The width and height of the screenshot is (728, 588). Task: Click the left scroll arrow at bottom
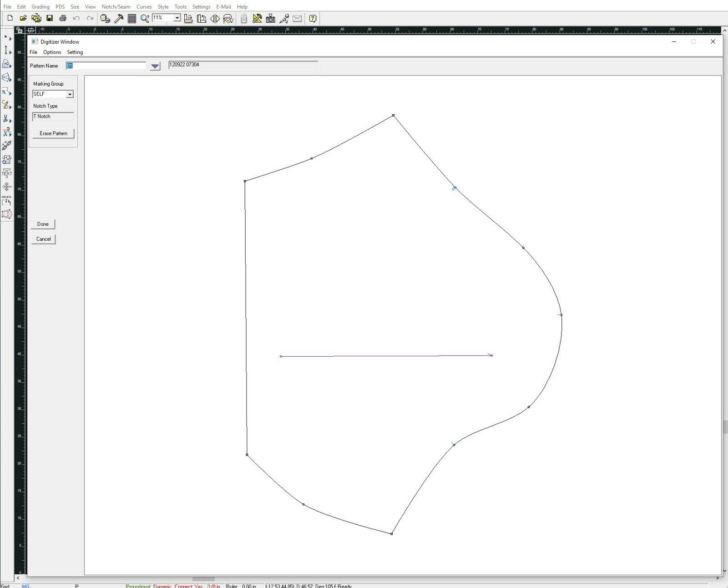tap(18, 578)
